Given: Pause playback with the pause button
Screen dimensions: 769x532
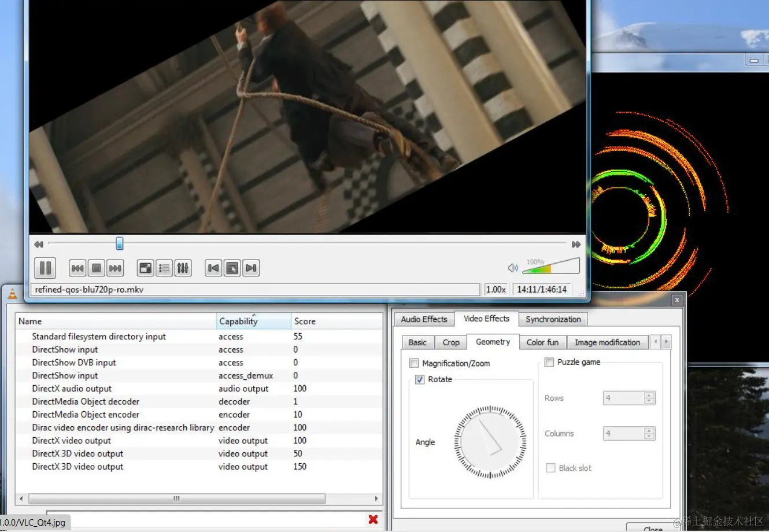Looking at the screenshot, I should [45, 268].
